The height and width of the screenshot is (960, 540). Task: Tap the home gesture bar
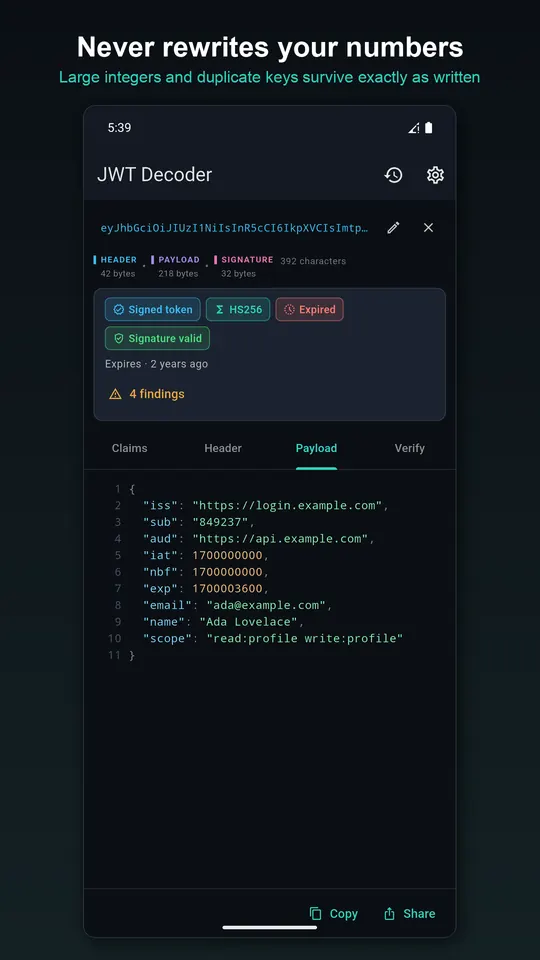pos(269,927)
